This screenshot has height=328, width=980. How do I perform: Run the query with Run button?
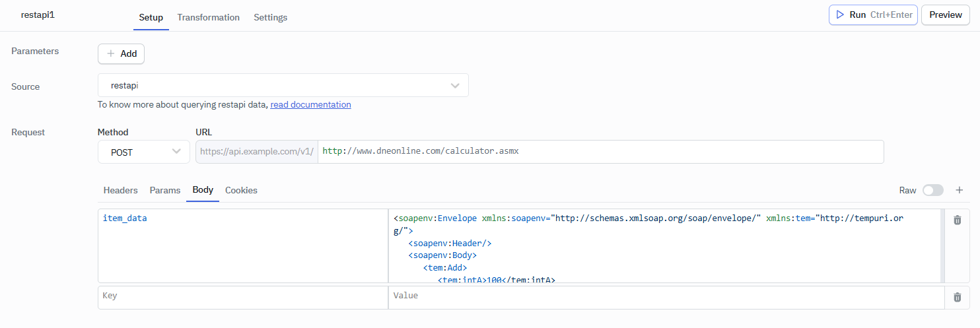point(872,15)
